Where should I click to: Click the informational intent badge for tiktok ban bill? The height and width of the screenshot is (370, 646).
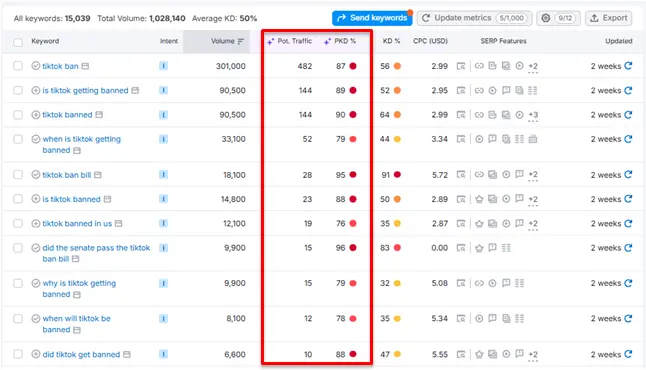click(164, 175)
